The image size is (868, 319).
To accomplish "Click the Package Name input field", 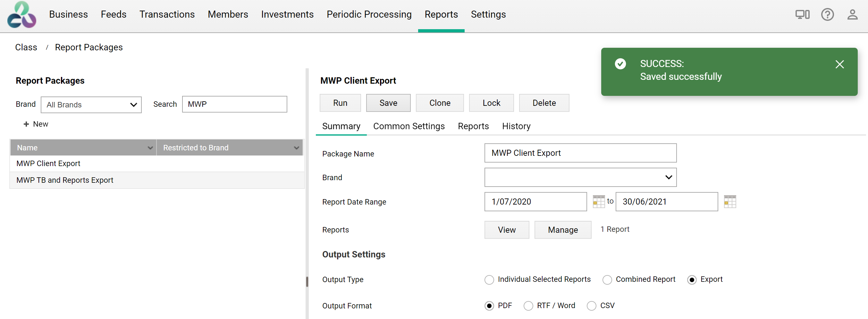I will point(580,153).
